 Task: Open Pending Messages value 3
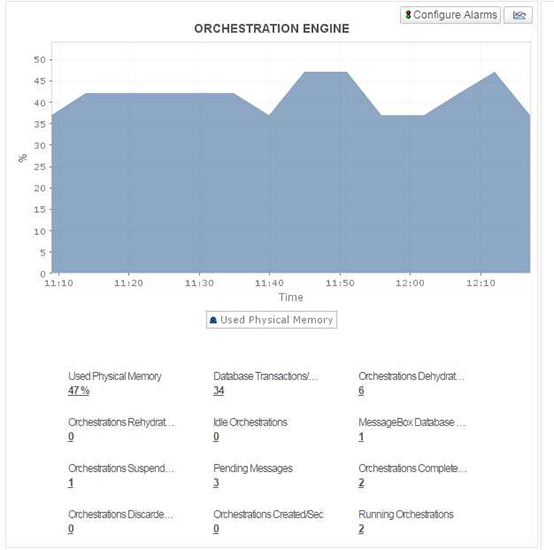[x=216, y=483]
